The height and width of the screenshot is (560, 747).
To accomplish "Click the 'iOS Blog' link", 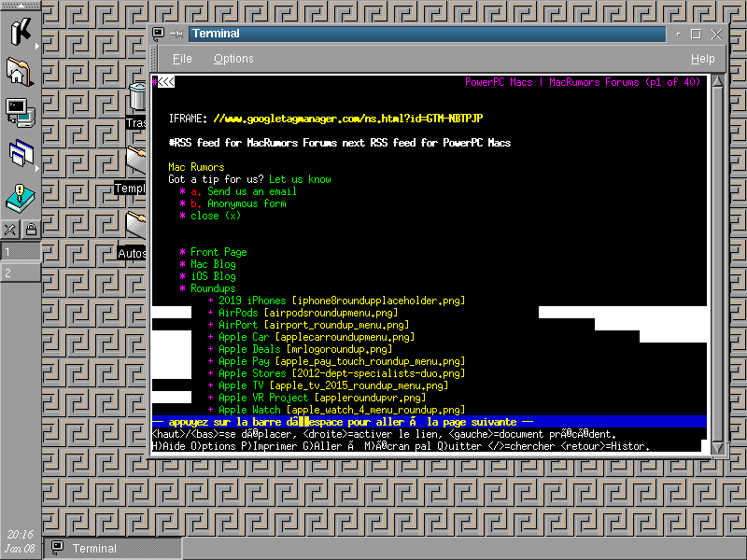I will (213, 276).
